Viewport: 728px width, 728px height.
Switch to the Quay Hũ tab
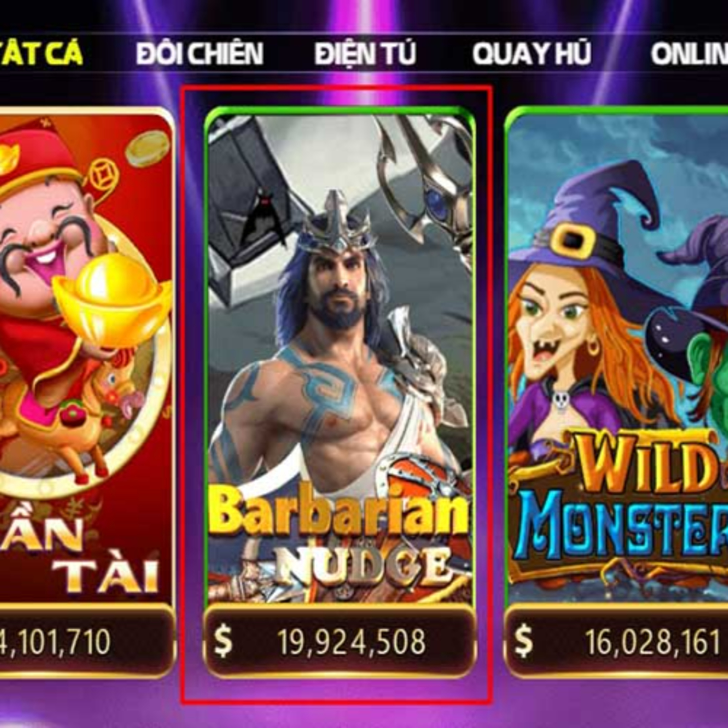[532, 53]
